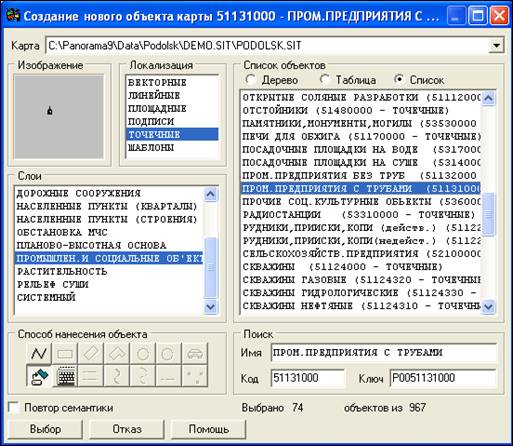Select the smooth curve drawing method

117,376
